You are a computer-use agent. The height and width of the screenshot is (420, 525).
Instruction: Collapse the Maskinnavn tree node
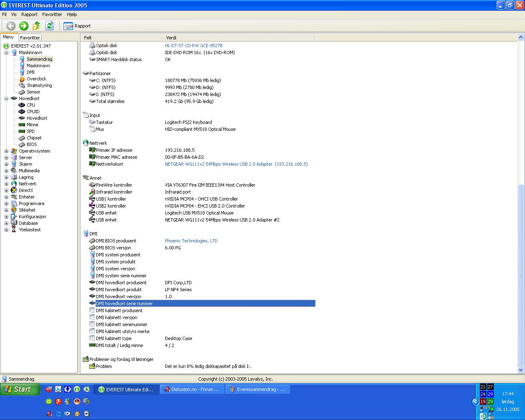7,52
